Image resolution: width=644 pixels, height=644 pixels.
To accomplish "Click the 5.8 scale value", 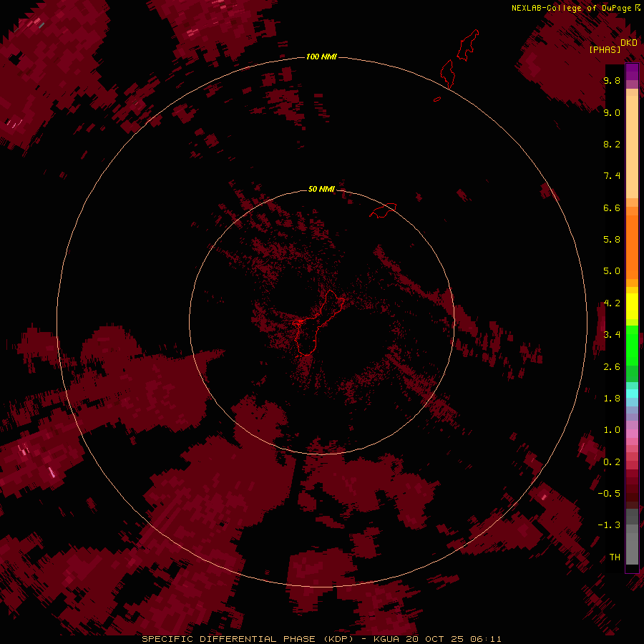I will (612, 240).
